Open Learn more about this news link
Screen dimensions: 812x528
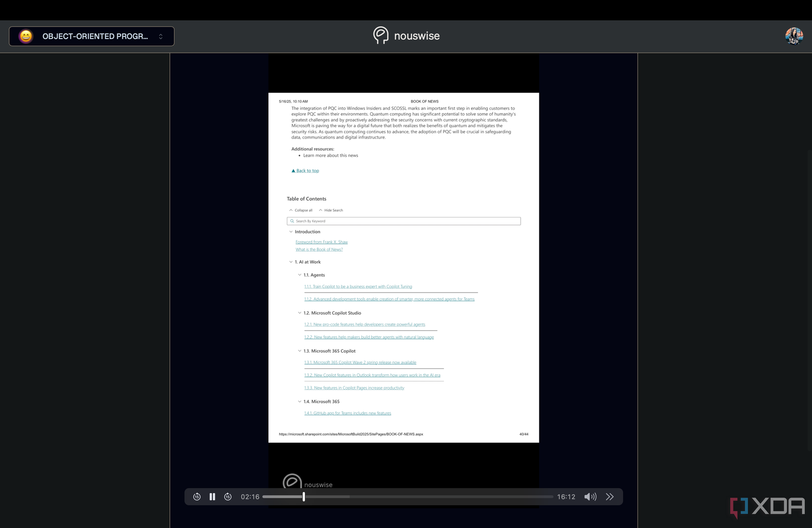pos(330,155)
